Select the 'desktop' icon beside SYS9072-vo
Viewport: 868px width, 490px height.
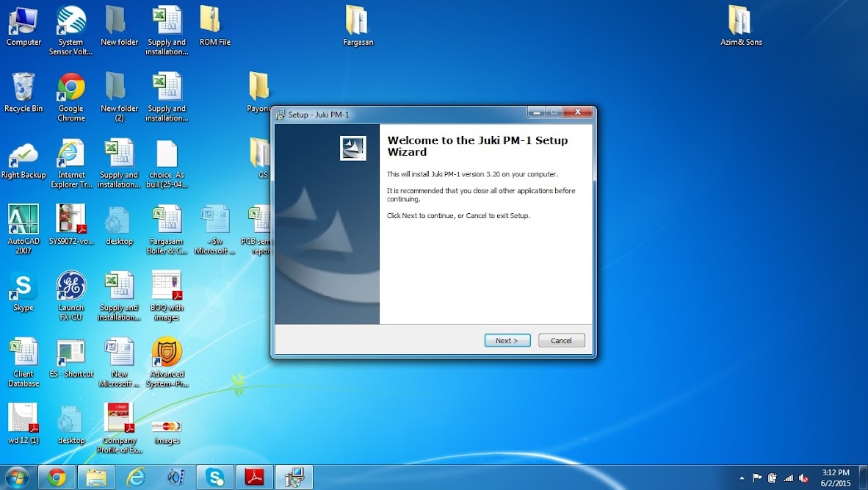tap(119, 225)
